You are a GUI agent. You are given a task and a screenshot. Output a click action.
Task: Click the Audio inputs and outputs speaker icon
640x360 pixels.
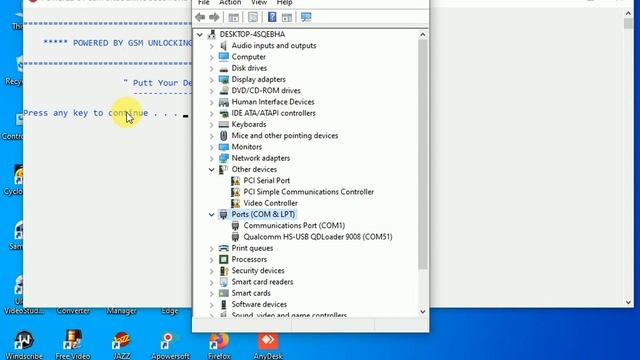223,46
